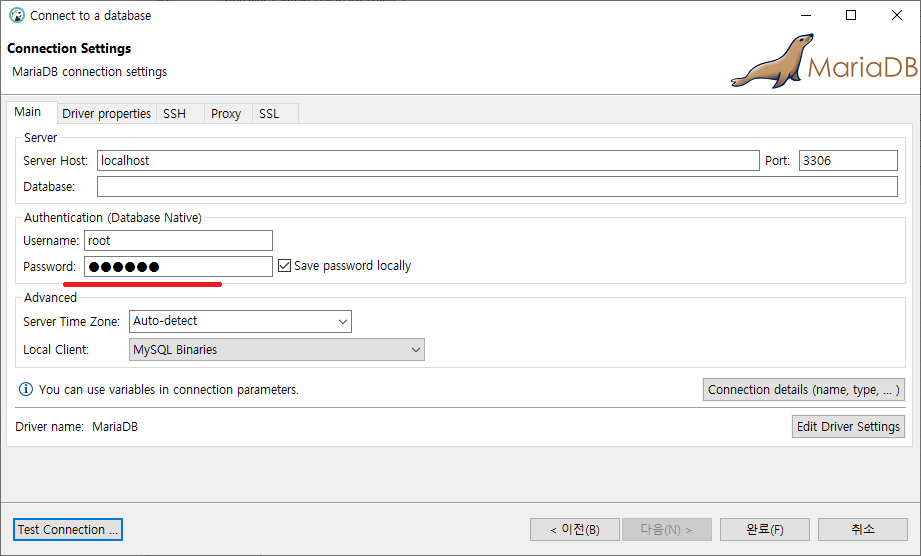Click the empty Database field
The height and width of the screenshot is (556, 921).
497,187
